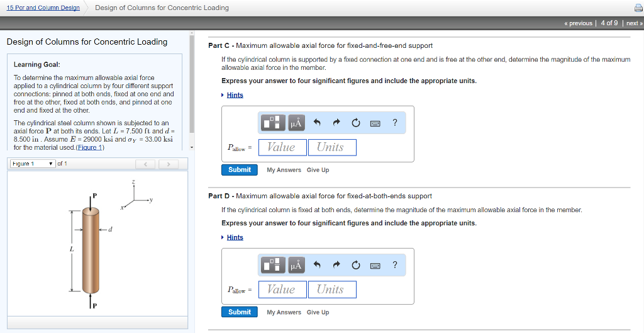
Task: Open help question mark in Part D
Action: [x=395, y=265]
